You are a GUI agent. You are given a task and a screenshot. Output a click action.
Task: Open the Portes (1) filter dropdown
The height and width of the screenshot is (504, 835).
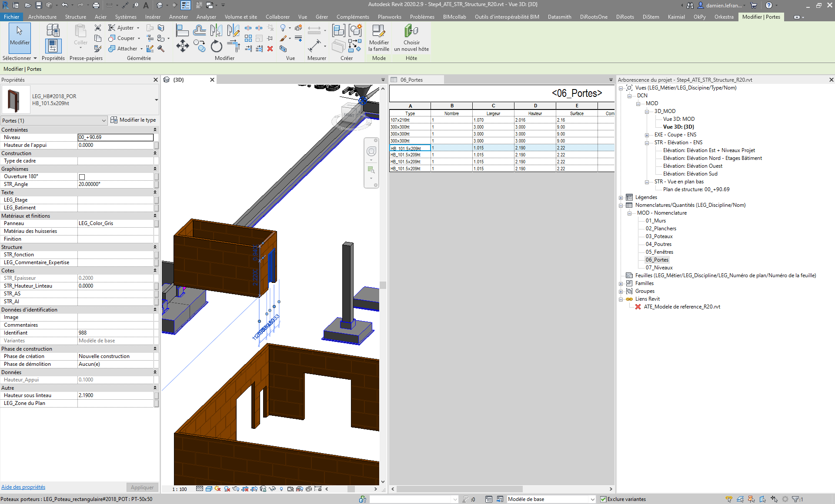[104, 121]
